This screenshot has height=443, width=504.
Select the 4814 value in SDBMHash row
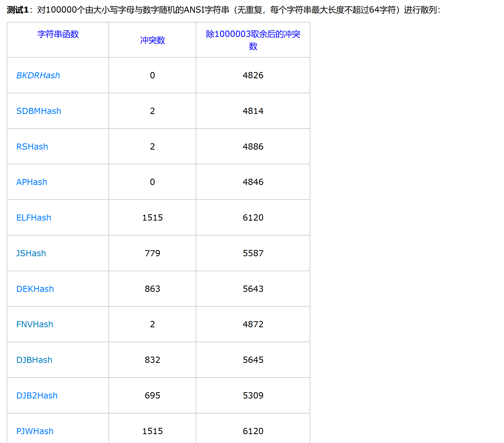coord(253,111)
